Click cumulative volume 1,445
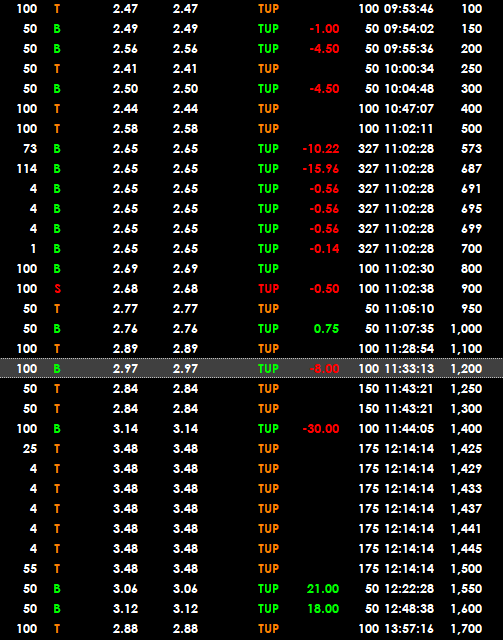 point(466,549)
